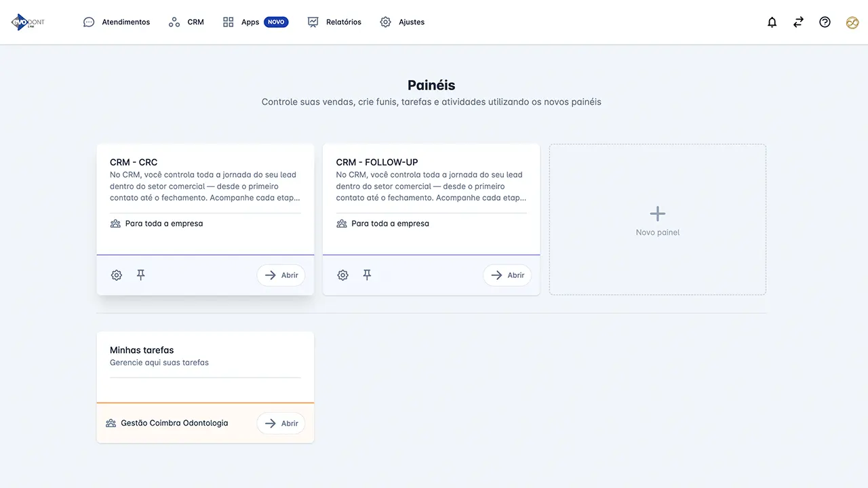Viewport: 868px width, 488px height.
Task: Click the CRM - FOLLOW-UP card title
Action: (x=377, y=163)
